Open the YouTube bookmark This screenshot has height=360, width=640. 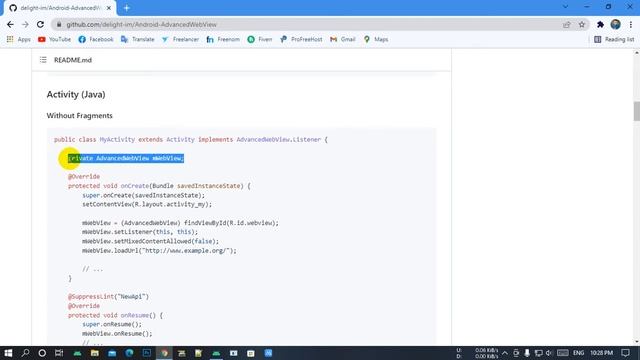pos(54,39)
